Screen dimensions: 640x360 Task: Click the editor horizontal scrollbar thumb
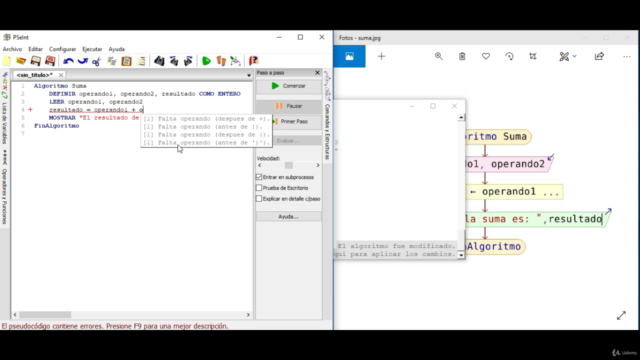[x=45, y=315]
